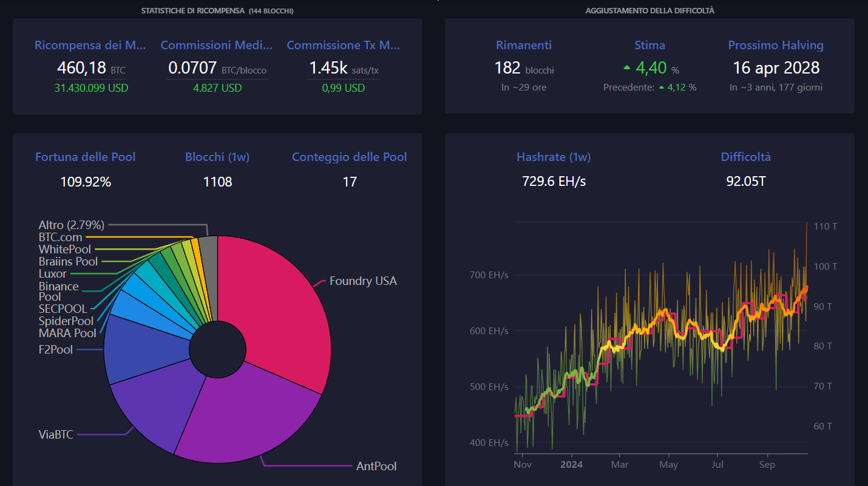This screenshot has width=868, height=486.
Task: Click the 700 EH/s axis label
Action: click(x=489, y=275)
